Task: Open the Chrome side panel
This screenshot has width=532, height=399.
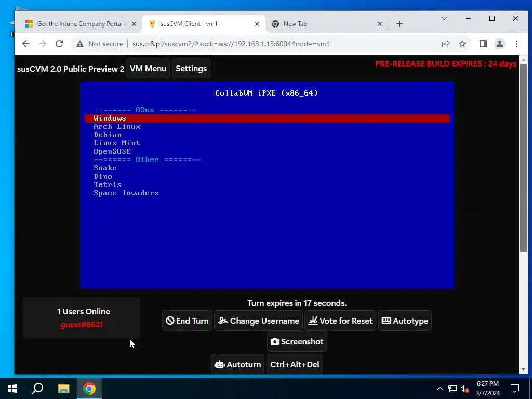Action: tap(483, 44)
